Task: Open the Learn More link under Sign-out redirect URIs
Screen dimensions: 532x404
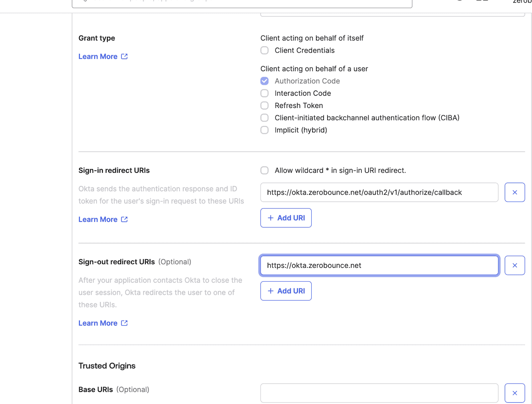Action: [98, 323]
